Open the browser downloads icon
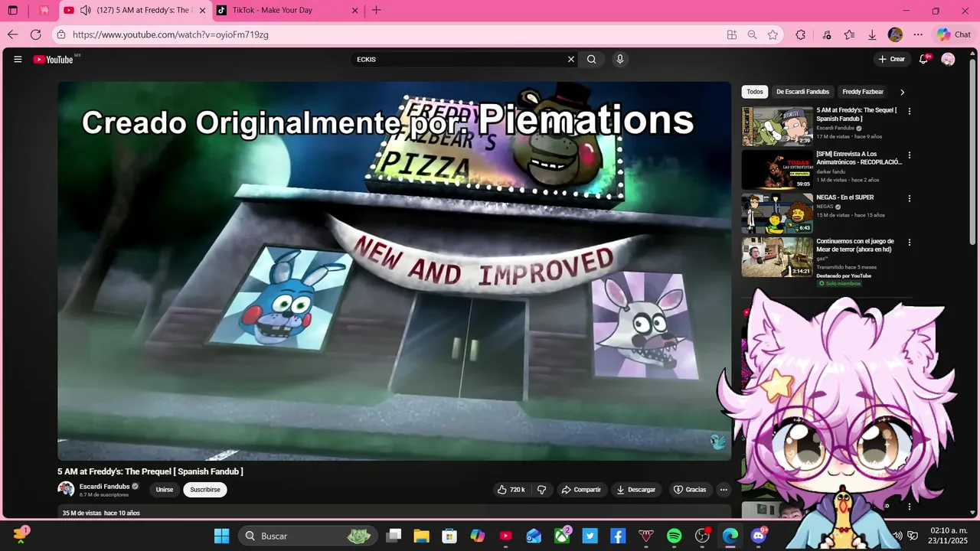 click(x=872, y=34)
